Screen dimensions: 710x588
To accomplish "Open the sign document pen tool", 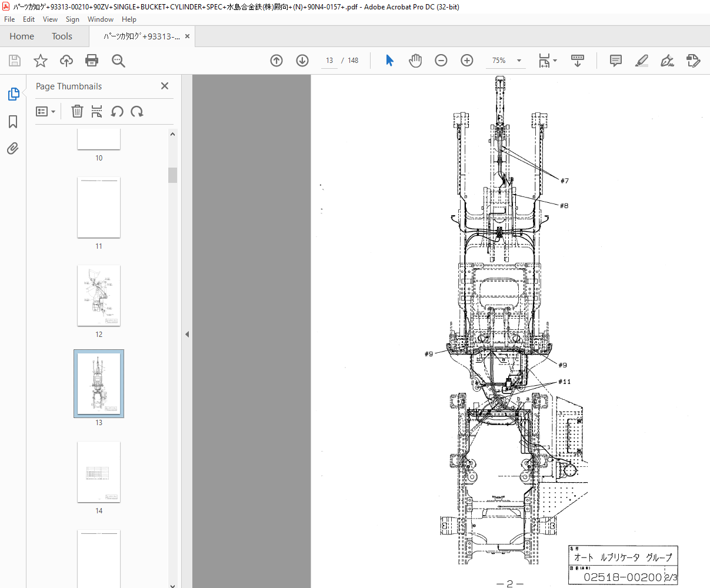I will click(x=668, y=61).
